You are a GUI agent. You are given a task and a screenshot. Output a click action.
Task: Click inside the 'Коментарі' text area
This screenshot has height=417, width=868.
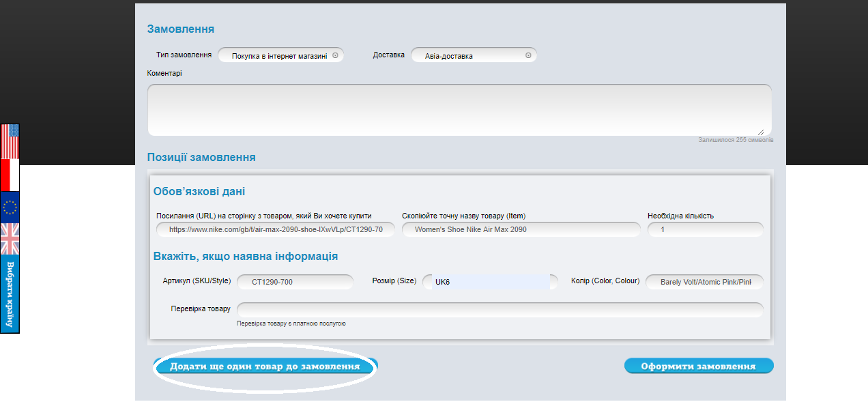click(459, 109)
